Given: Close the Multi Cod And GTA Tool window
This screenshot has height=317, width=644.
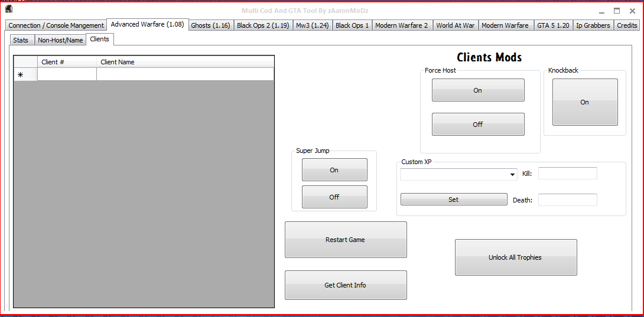Looking at the screenshot, I should point(633,11).
